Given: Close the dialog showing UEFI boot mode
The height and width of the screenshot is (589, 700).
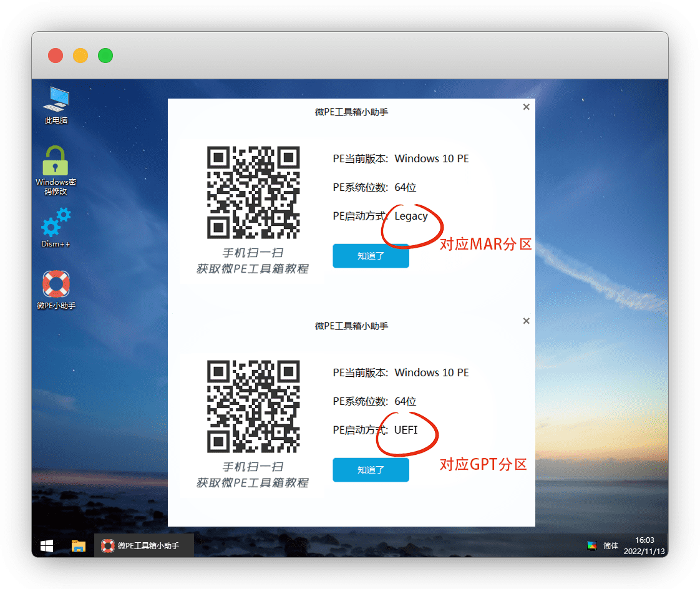Looking at the screenshot, I should (526, 321).
